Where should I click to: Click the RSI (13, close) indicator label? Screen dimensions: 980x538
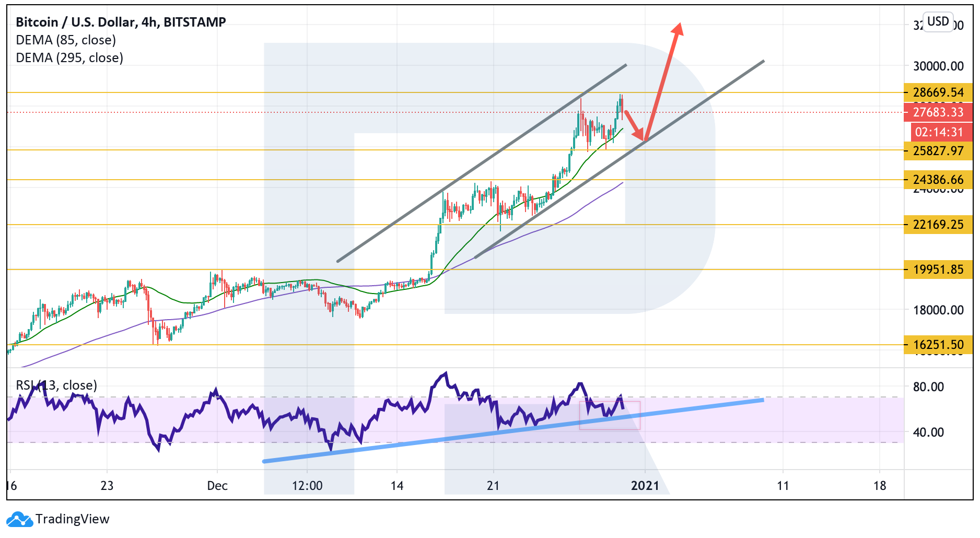[56, 385]
